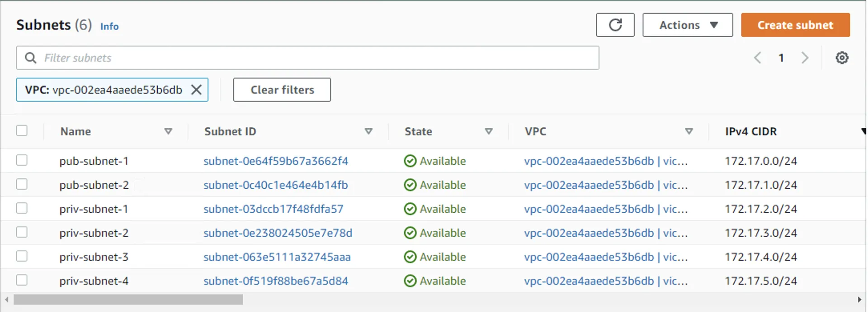Select the pub-subnet-1 row checkbox
This screenshot has height=312, width=868.
(x=22, y=160)
